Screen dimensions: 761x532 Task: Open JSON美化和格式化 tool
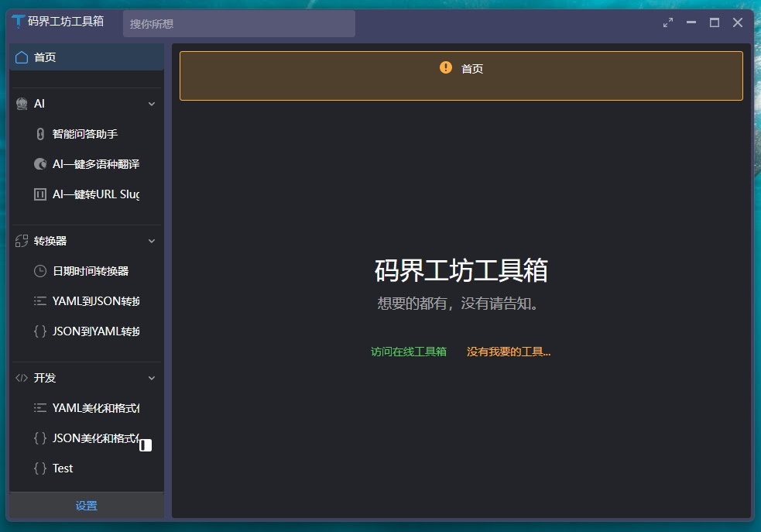[x=94, y=438]
